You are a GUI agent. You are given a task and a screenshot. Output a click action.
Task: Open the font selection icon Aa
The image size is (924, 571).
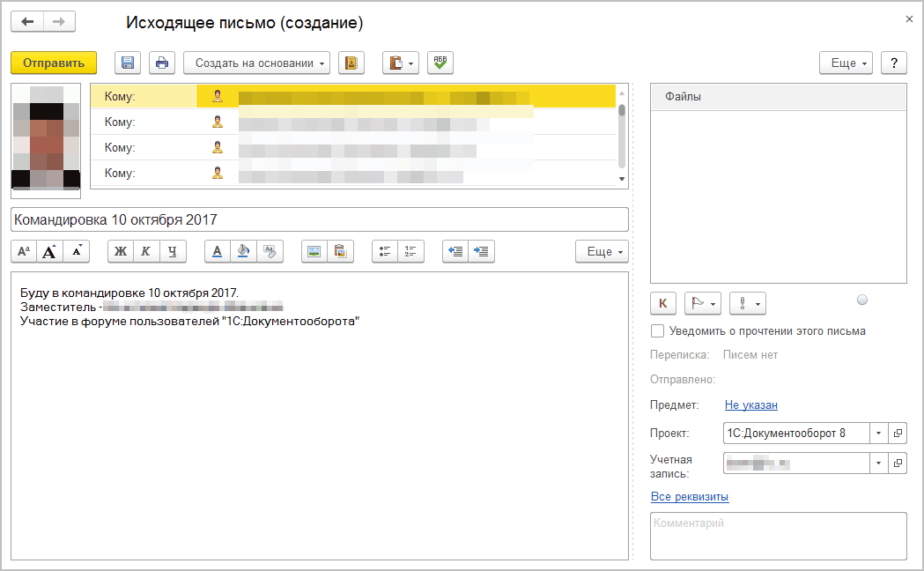click(24, 252)
